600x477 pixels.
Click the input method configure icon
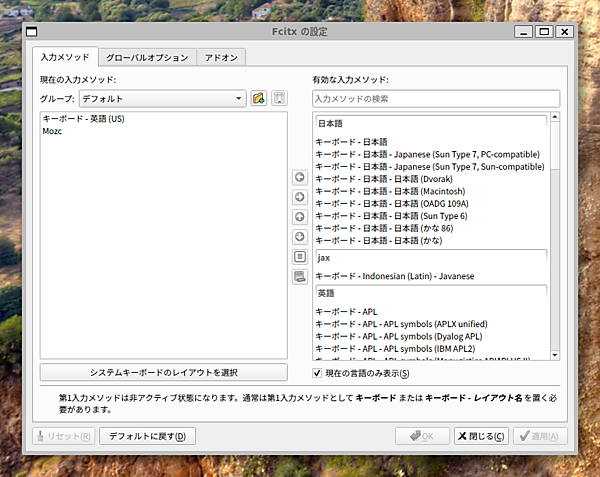[299, 257]
